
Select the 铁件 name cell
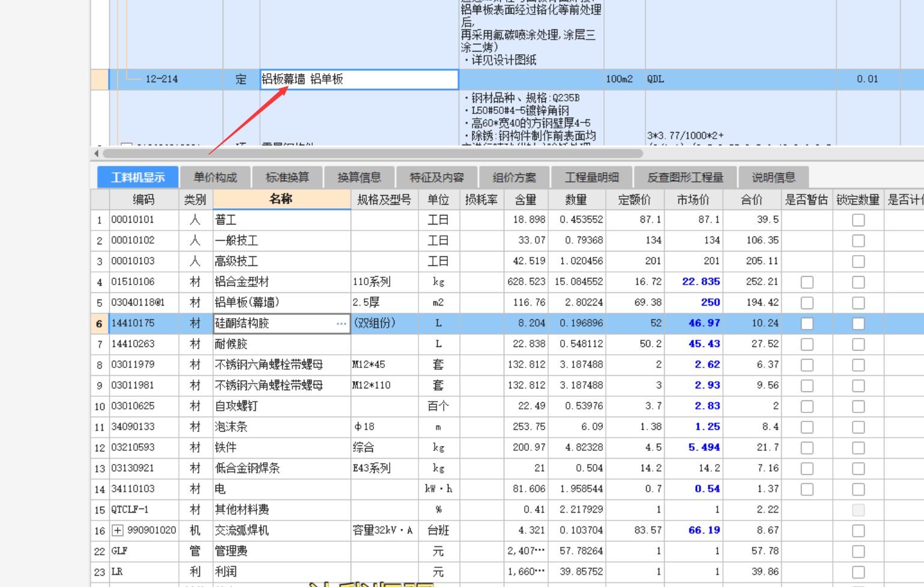[x=282, y=447]
